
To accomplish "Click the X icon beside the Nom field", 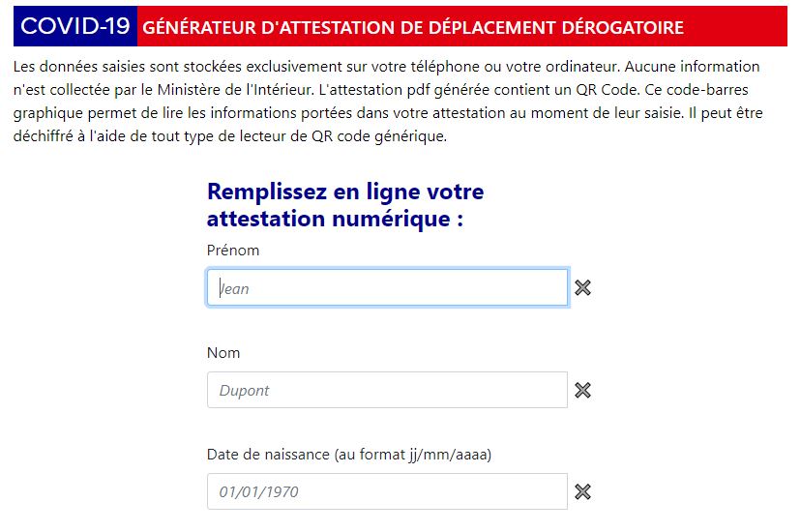I will [x=582, y=390].
